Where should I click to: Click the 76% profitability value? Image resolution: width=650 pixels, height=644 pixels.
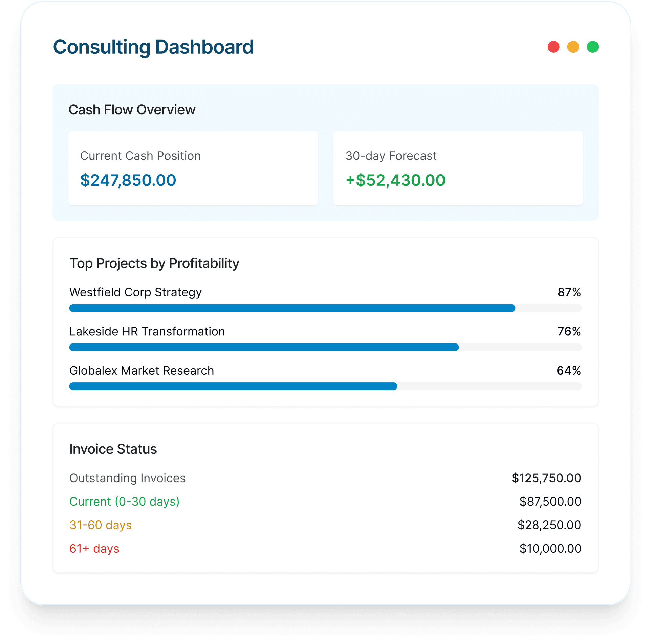click(569, 331)
